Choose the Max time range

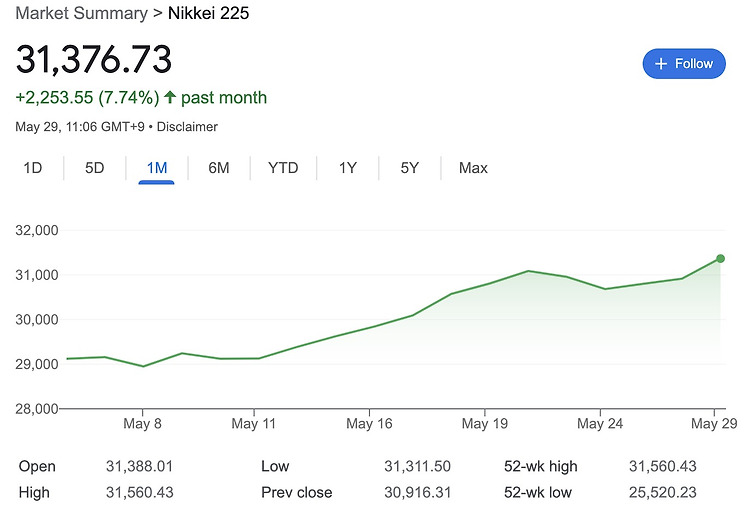coord(473,168)
